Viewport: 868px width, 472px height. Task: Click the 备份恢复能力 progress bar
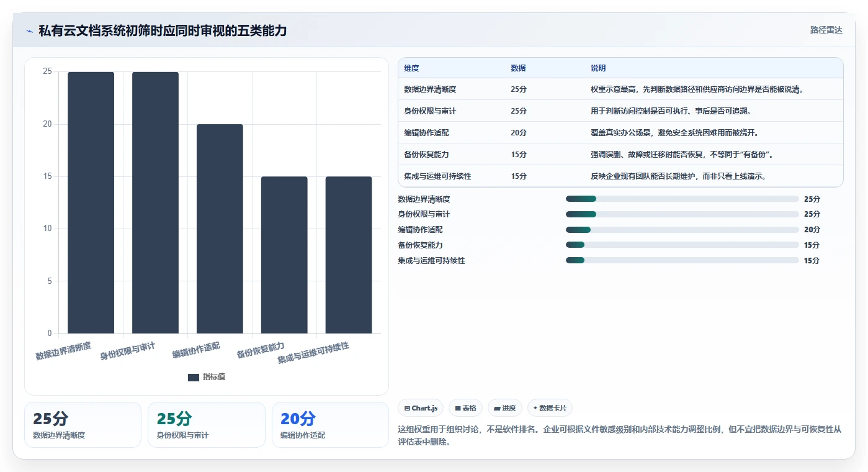(682, 245)
